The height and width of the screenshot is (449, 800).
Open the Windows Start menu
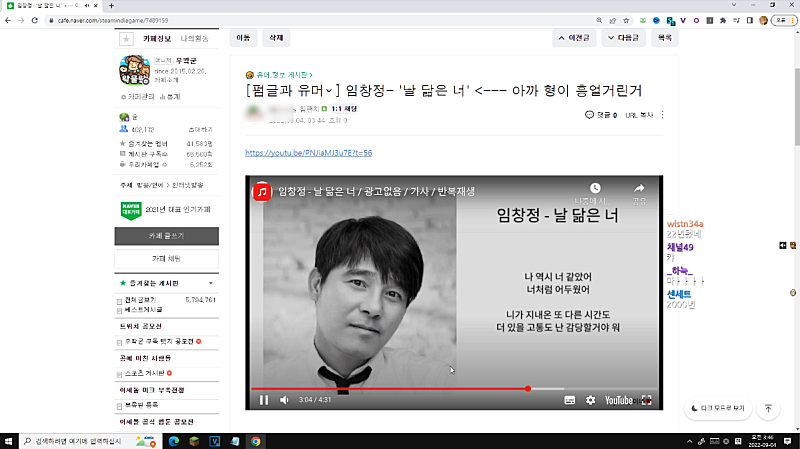[x=8, y=441]
